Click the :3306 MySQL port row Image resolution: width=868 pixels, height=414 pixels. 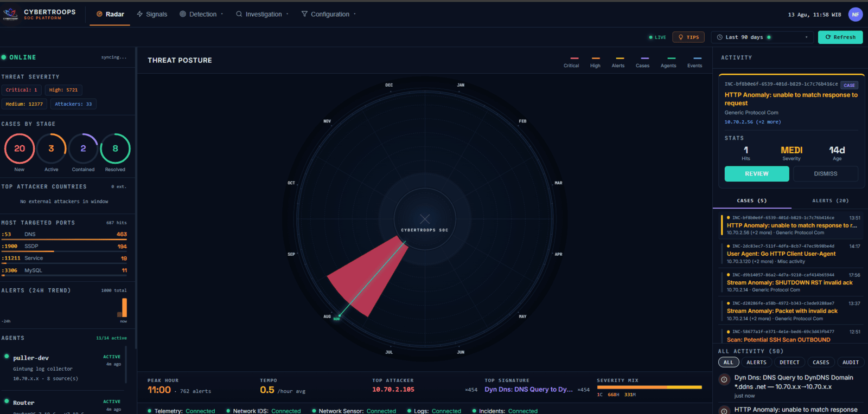64,270
